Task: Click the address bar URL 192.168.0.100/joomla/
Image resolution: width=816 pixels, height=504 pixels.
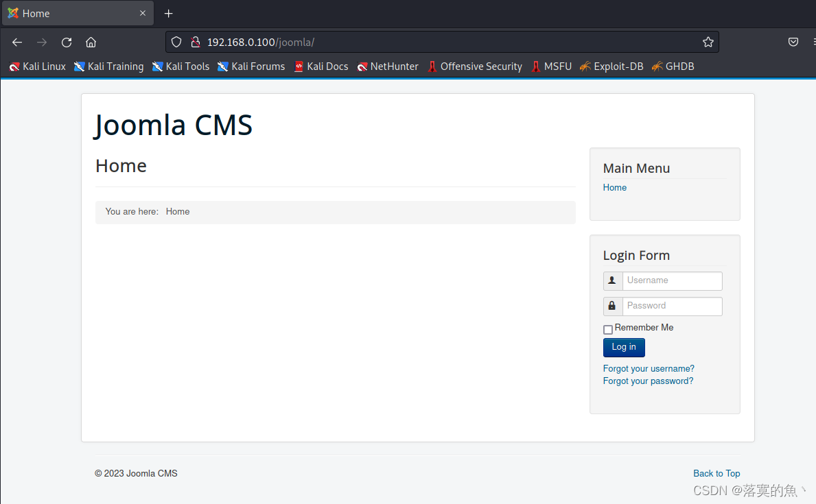Action: tap(261, 42)
